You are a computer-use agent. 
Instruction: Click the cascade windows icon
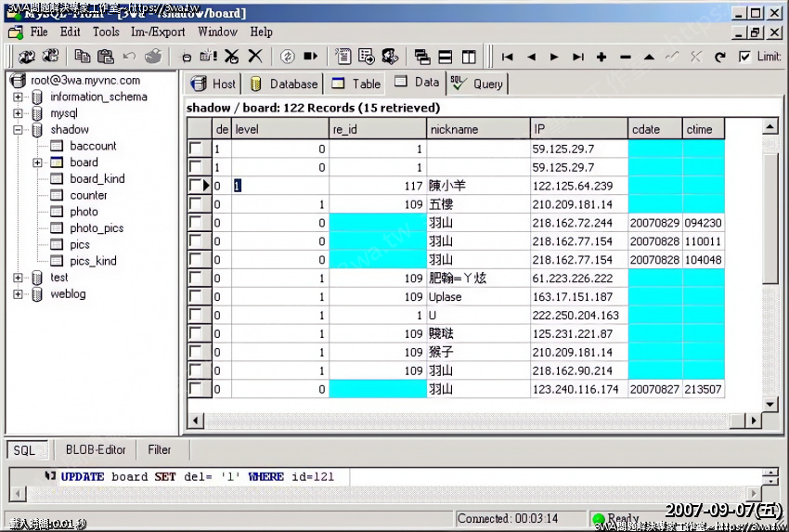click(422, 57)
